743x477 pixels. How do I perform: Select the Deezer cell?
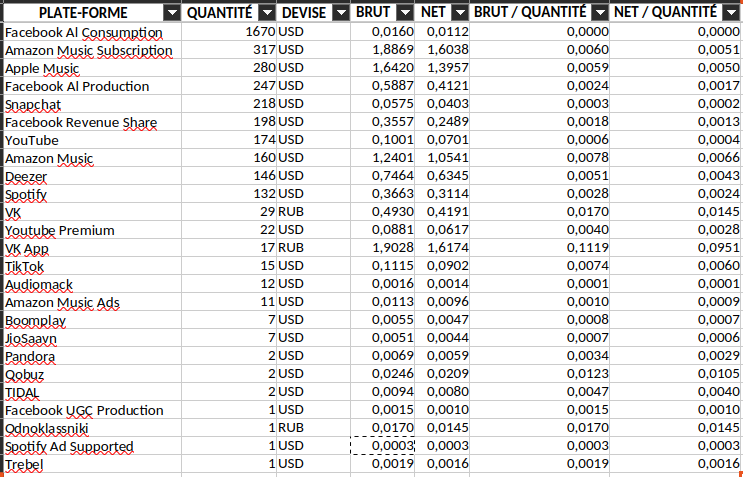[92, 176]
